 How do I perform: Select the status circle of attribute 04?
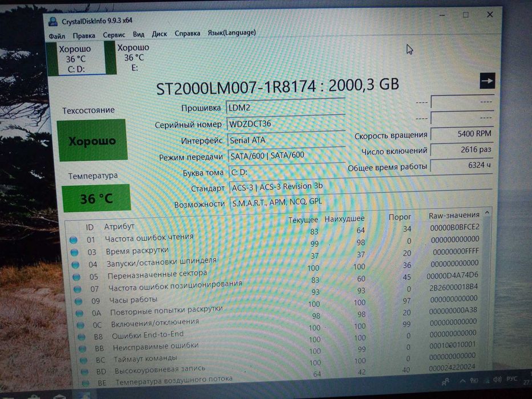[75, 264]
